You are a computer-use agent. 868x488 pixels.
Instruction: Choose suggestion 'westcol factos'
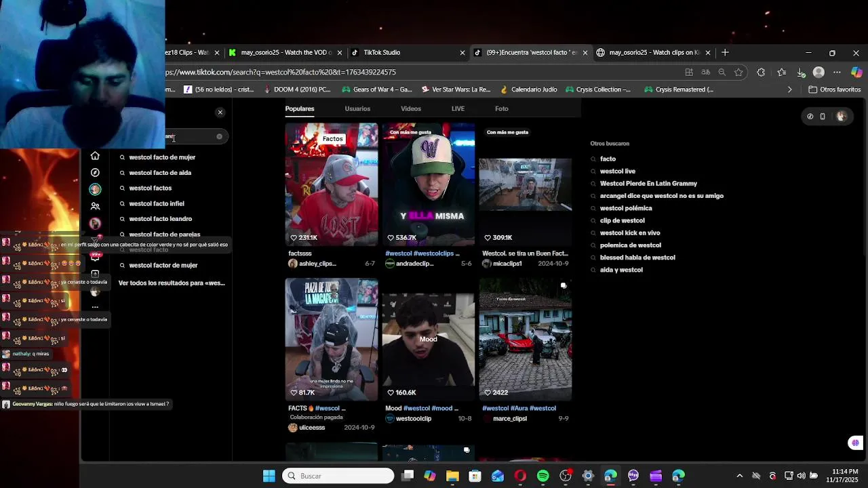(x=151, y=188)
